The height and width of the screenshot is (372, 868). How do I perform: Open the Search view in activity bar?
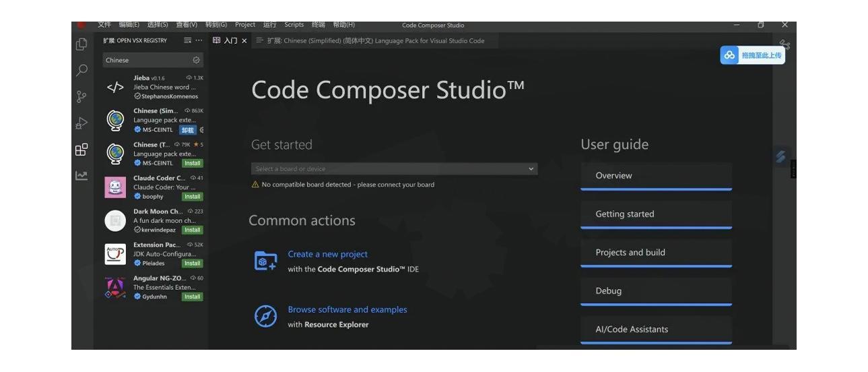pos(81,70)
